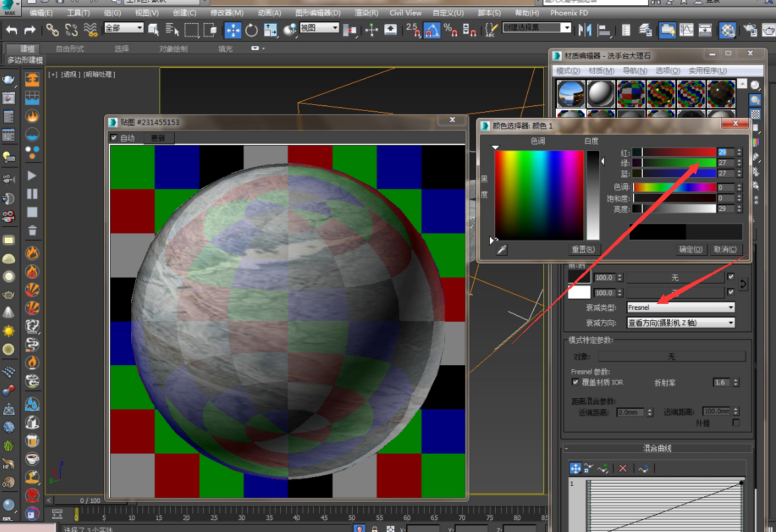
Task: Toggle checkbox for second falloff map slot
Action: click(x=731, y=292)
